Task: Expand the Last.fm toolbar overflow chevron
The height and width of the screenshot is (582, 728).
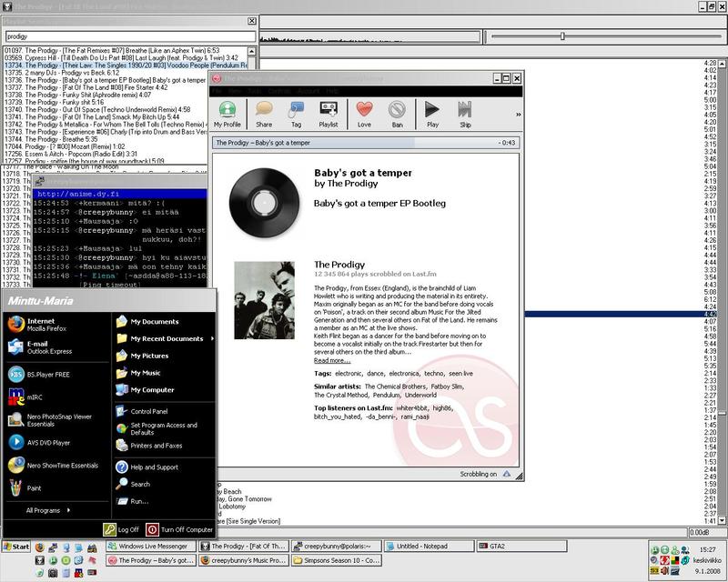Action: click(519, 115)
